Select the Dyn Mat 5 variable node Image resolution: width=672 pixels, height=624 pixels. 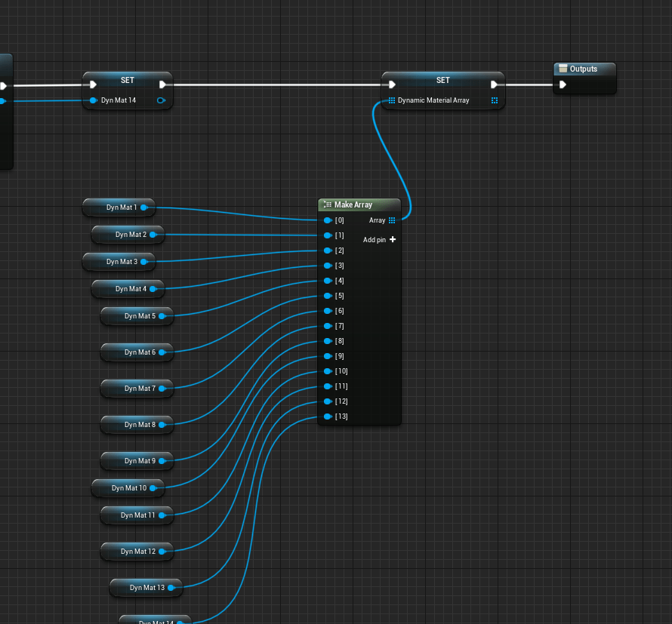(x=136, y=316)
